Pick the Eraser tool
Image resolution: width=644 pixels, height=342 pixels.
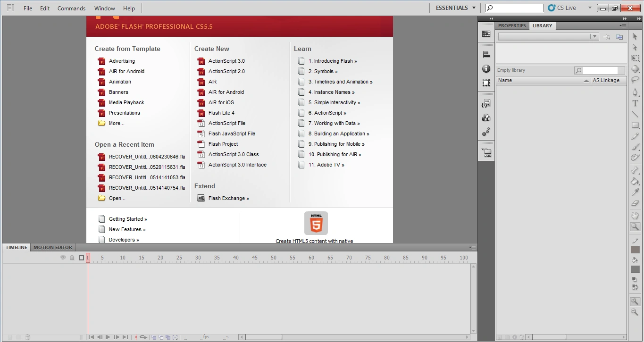(x=635, y=203)
